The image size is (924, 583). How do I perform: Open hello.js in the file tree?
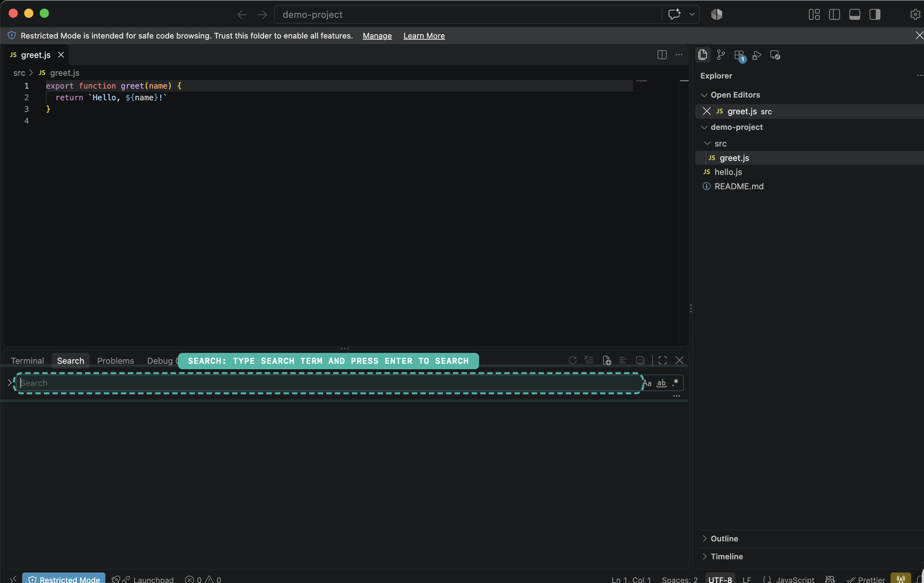[x=809, y=172]
